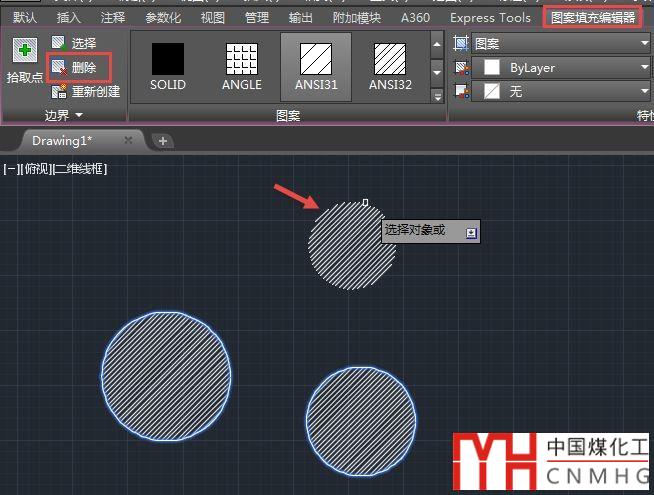Close the Drawing1 document tab

[128, 141]
